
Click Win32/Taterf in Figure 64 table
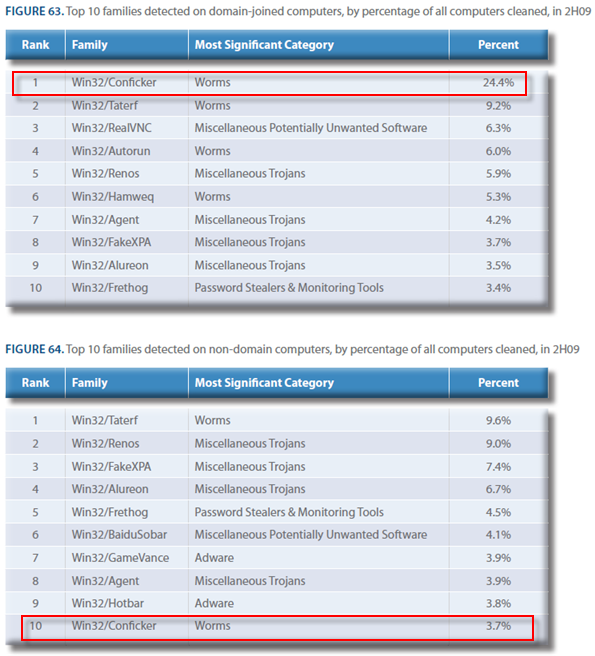pyautogui.click(x=105, y=420)
